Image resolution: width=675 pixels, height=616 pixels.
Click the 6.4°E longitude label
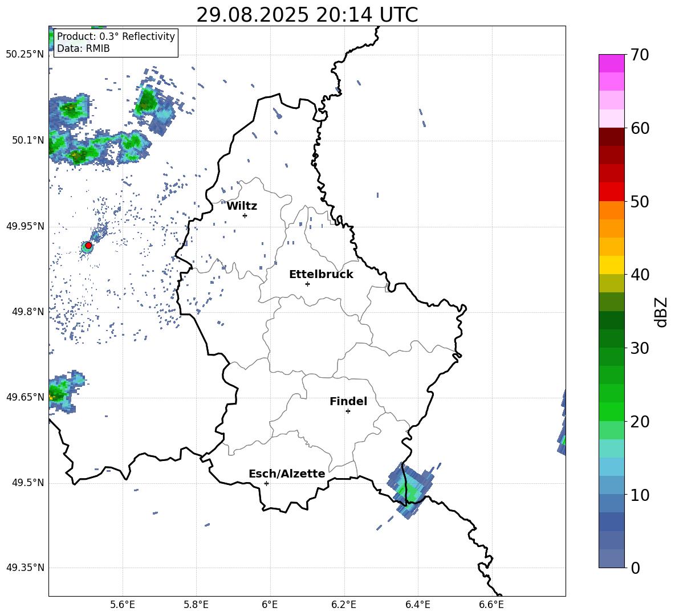click(x=417, y=605)
